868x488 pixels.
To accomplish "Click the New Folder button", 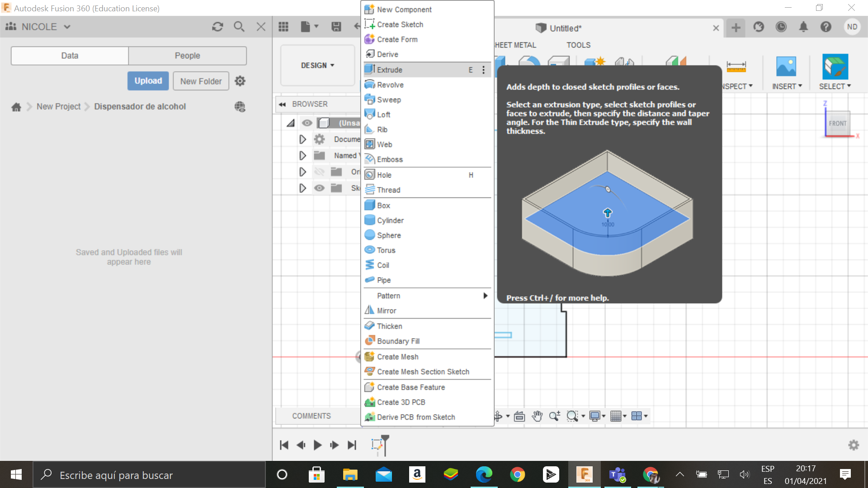I will pyautogui.click(x=201, y=81).
